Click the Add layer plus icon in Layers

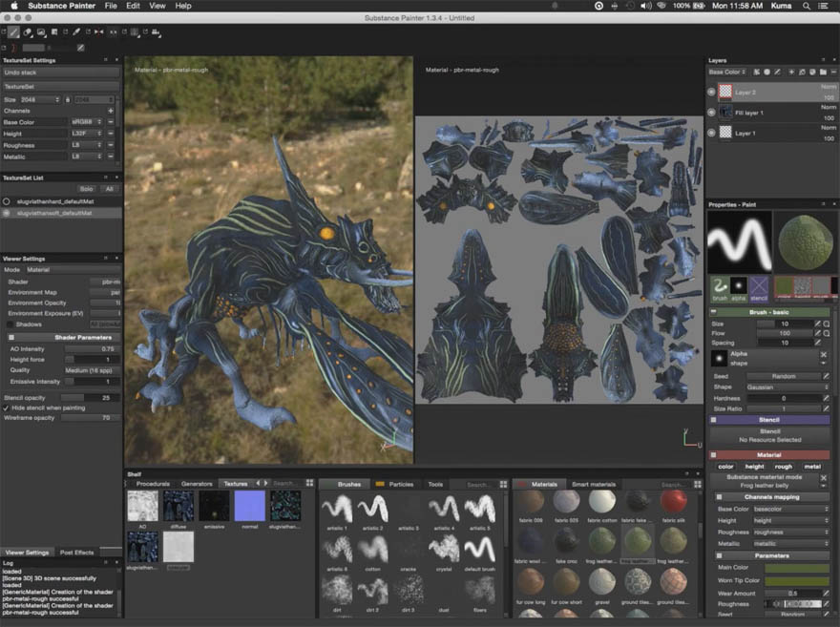(x=791, y=72)
